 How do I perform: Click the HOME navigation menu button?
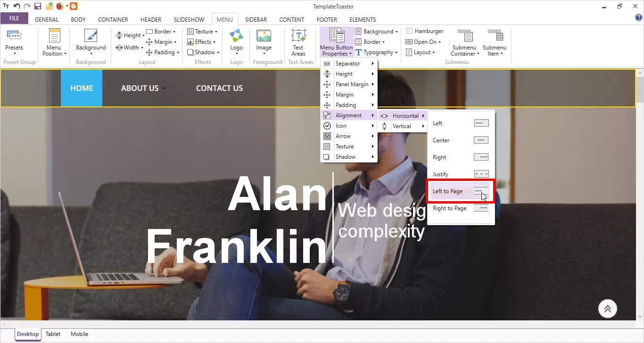pyautogui.click(x=82, y=88)
